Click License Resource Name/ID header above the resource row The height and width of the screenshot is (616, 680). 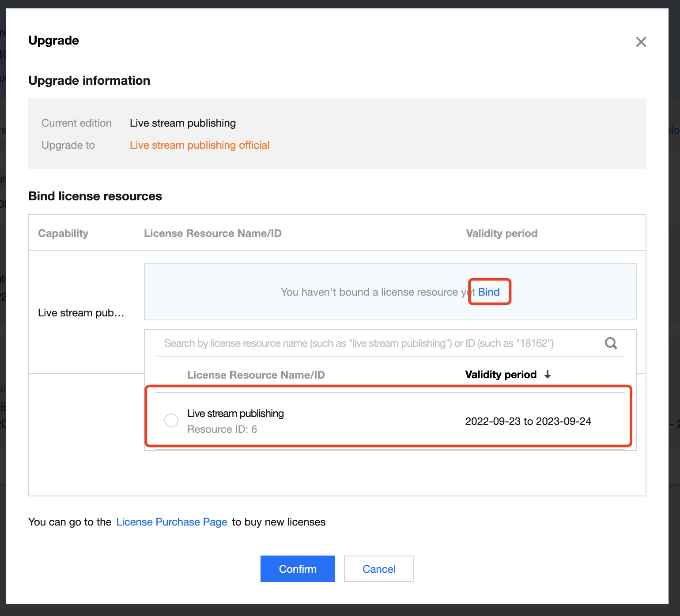click(256, 375)
